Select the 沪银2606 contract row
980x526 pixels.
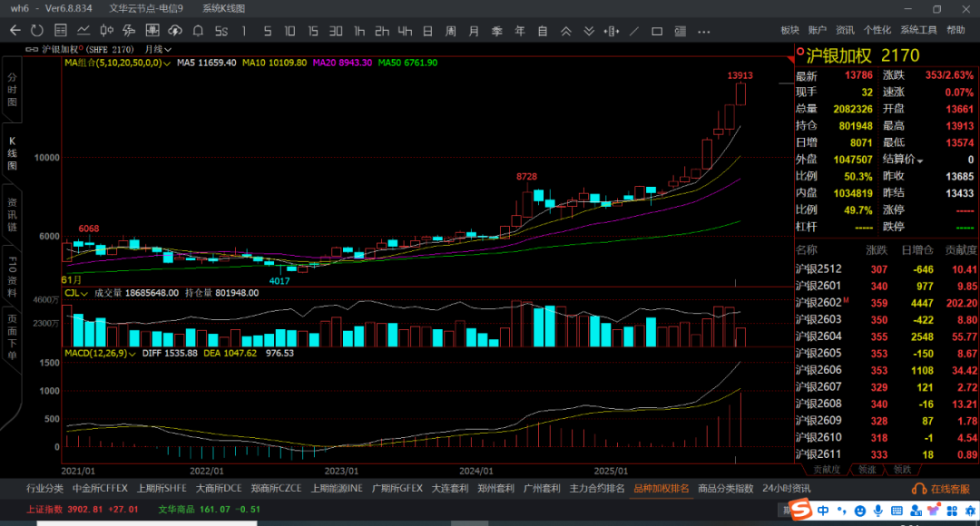click(x=887, y=370)
